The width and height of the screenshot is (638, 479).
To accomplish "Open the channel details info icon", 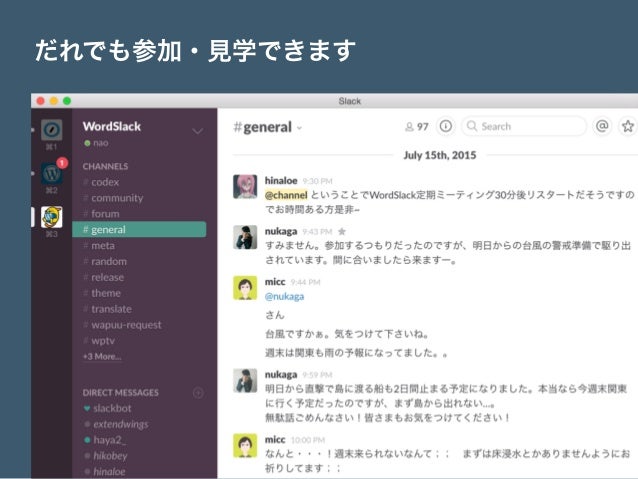I will pos(446,126).
